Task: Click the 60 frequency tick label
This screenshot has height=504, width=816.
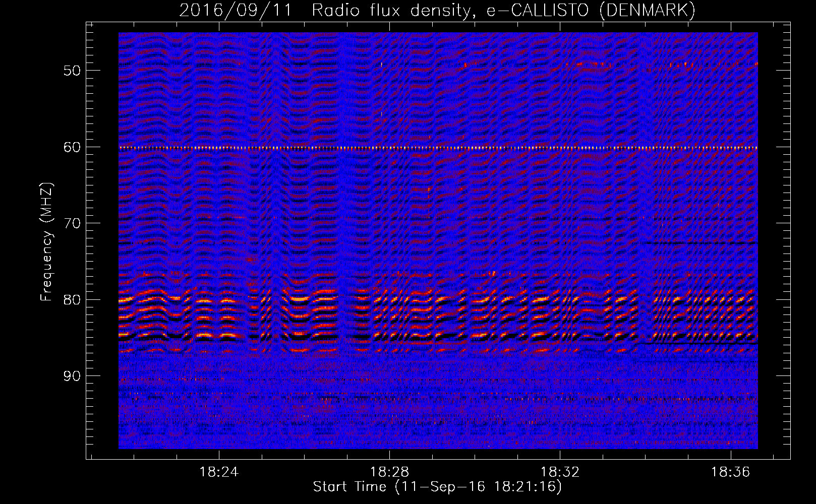Action: (72, 147)
